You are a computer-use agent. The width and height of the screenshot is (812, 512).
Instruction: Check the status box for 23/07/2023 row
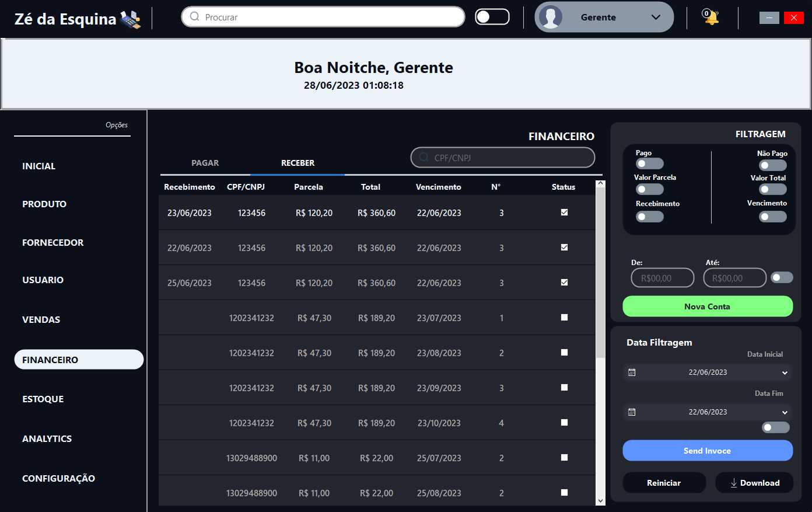click(563, 317)
